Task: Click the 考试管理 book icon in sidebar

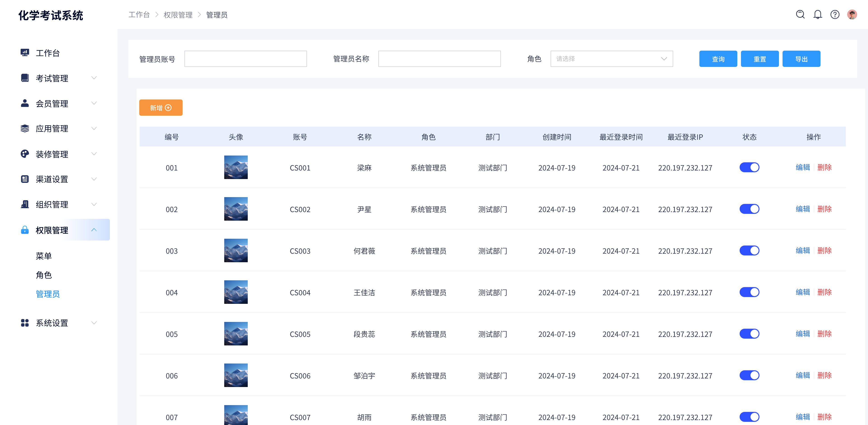Action: point(25,78)
